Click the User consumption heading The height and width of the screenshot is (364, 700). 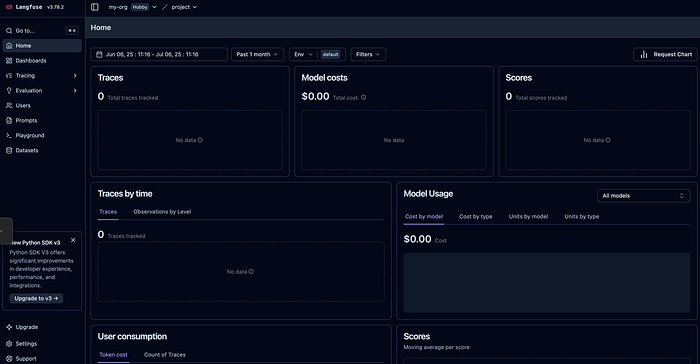132,336
